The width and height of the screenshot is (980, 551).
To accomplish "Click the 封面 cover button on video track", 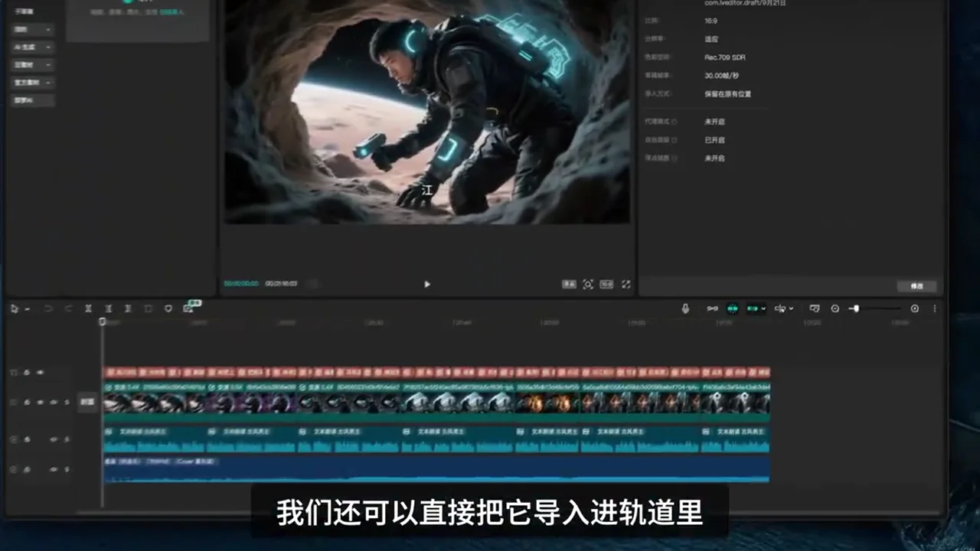I will (x=88, y=402).
